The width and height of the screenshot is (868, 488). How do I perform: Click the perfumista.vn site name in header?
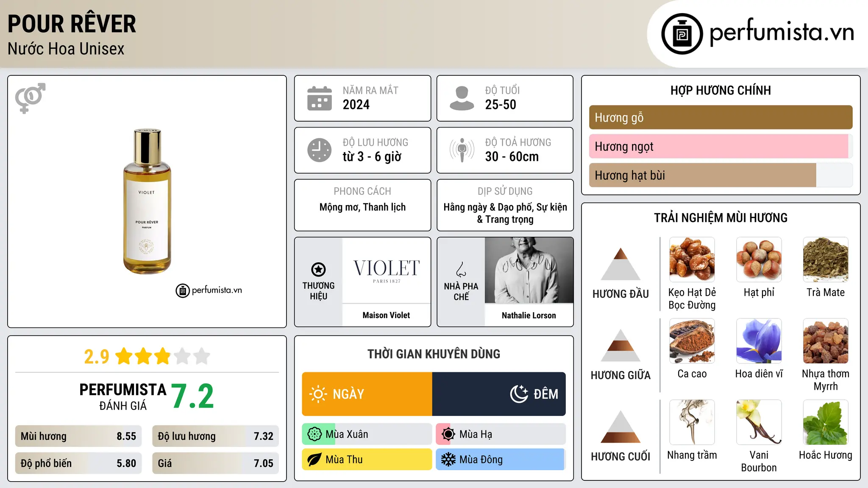[782, 32]
